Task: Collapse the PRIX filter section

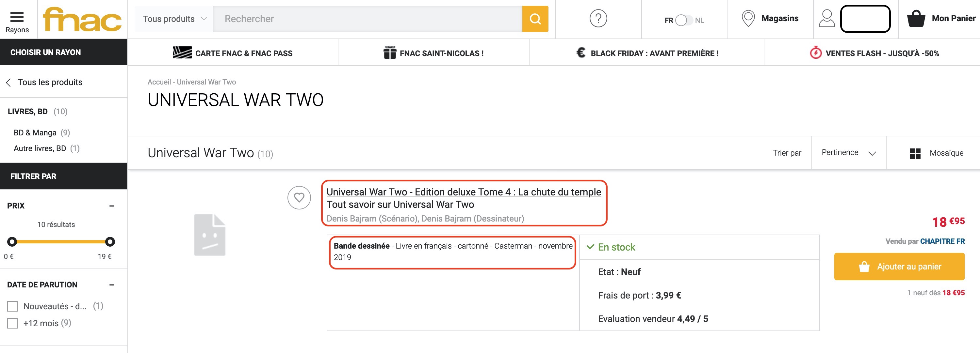Action: (x=111, y=206)
